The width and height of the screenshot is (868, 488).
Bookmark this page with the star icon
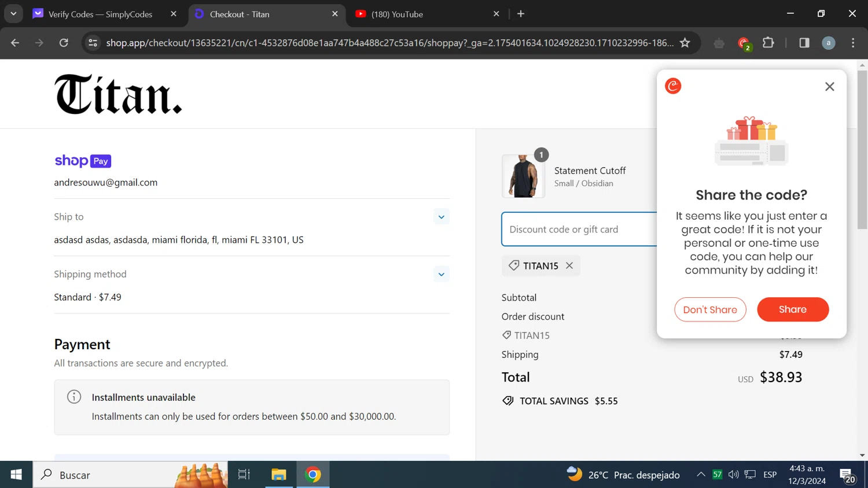[x=685, y=43]
